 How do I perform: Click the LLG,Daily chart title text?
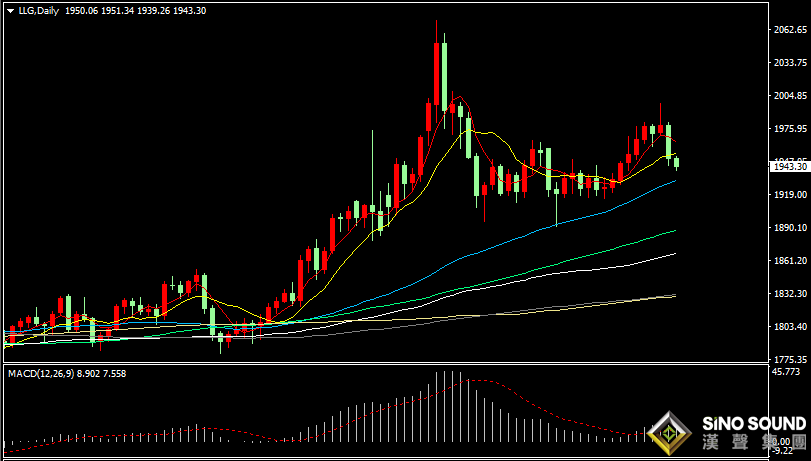point(38,11)
